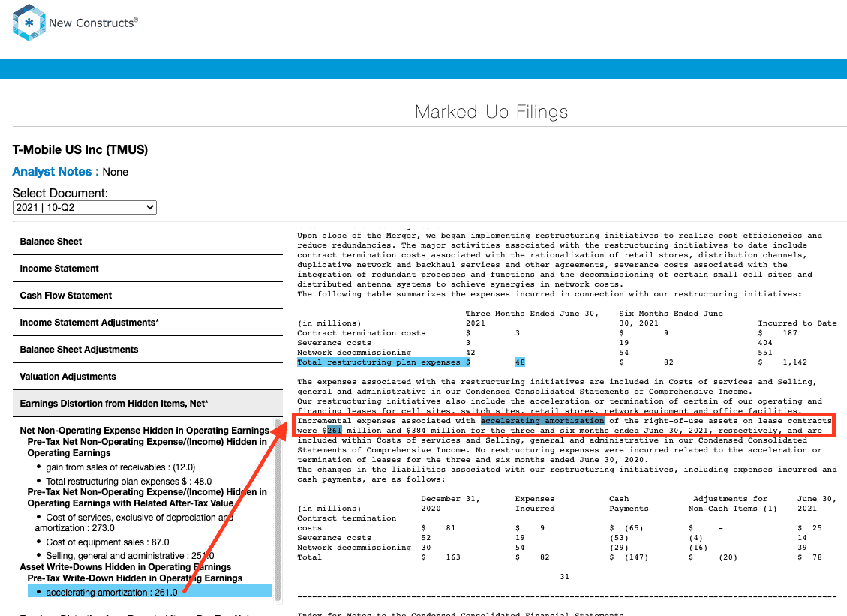Collapse Earnings Distortion from Hidden Items, Net
Viewport: 847px width, 616px height.
(148, 404)
